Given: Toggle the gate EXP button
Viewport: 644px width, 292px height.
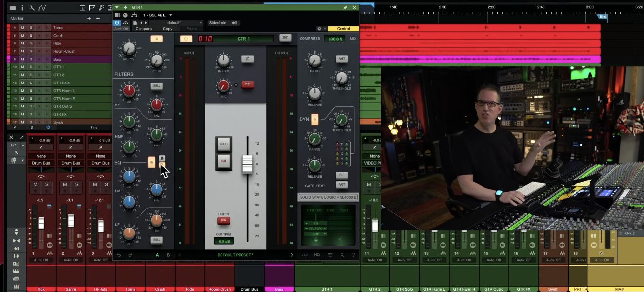Looking at the screenshot, I should (x=342, y=175).
